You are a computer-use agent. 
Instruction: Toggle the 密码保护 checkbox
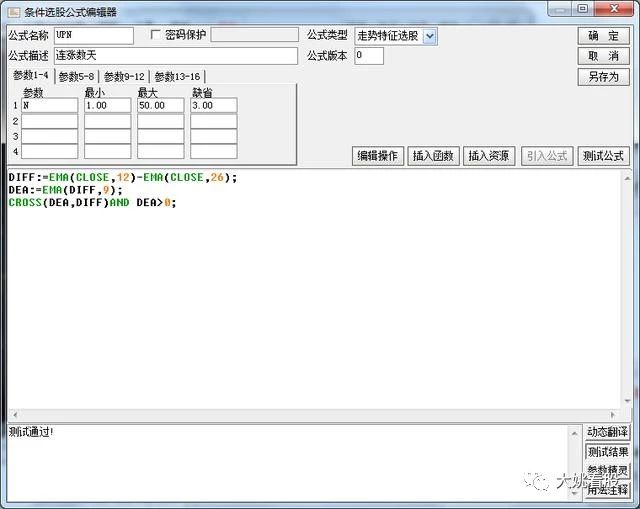point(155,35)
